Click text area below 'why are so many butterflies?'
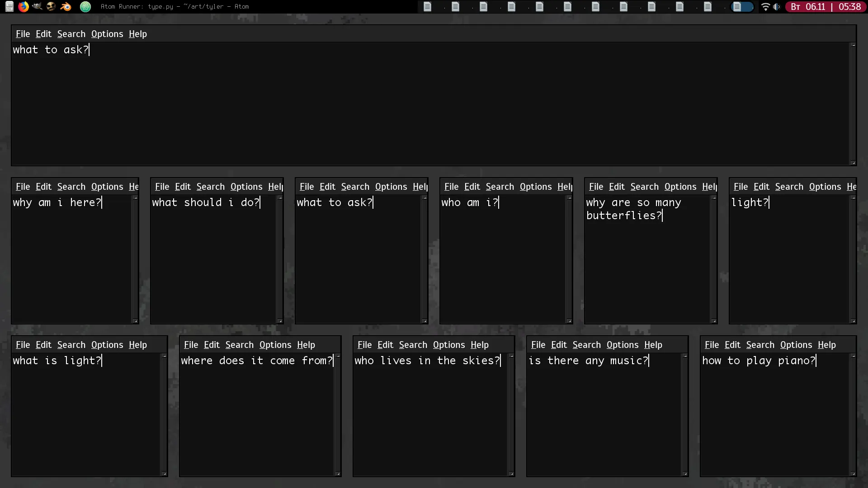The width and height of the screenshot is (868, 488). pyautogui.click(x=646, y=271)
